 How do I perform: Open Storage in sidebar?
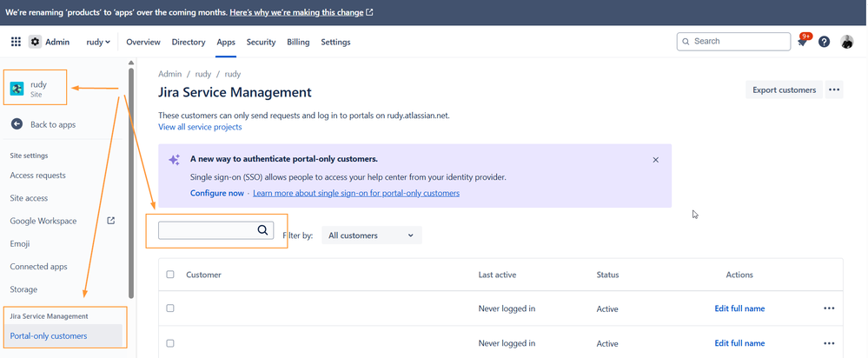tap(23, 288)
